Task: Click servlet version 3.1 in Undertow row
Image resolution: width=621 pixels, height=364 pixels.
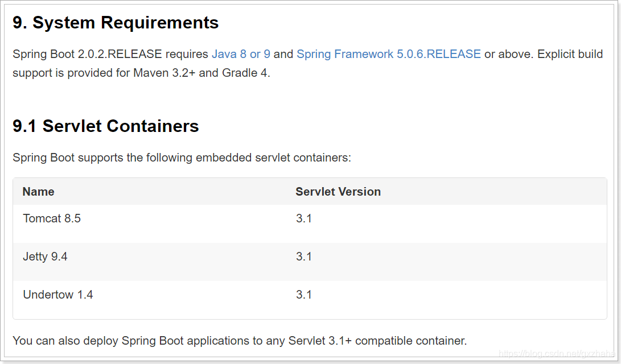Action: [x=304, y=295]
